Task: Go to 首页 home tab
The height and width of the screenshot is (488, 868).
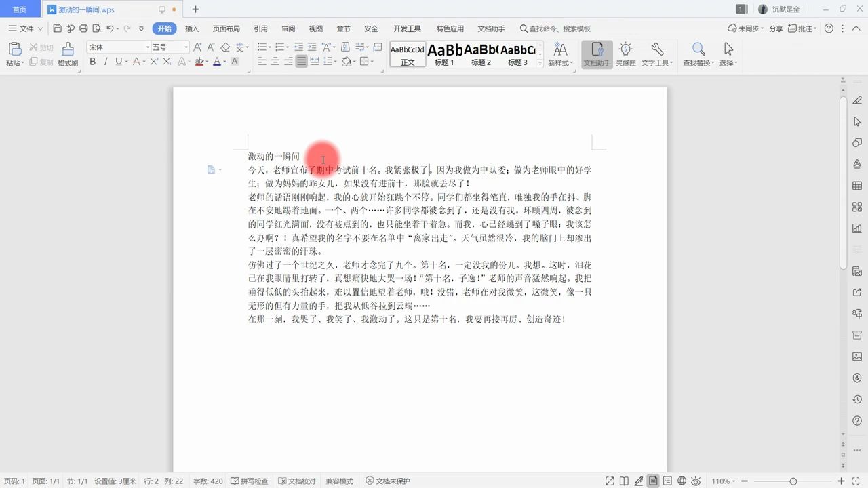Action: [20, 9]
